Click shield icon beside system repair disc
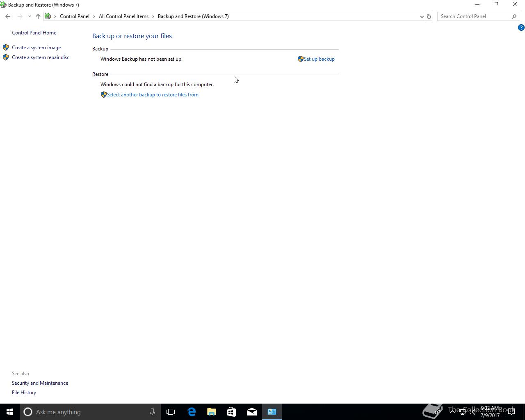The height and width of the screenshot is (420, 525). click(x=6, y=57)
